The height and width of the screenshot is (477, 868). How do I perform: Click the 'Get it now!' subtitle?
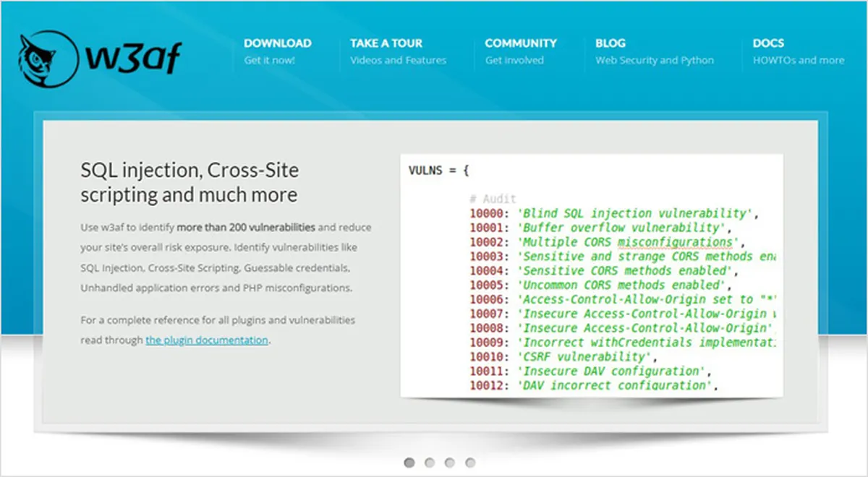coord(270,61)
